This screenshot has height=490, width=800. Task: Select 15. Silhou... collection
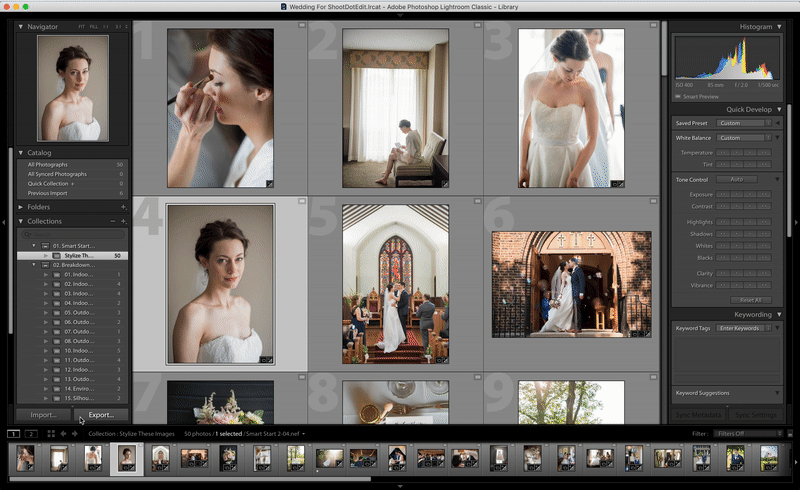tap(72, 398)
